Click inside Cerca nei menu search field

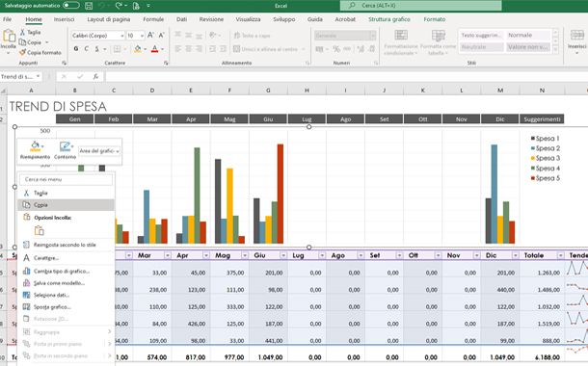pyautogui.click(x=66, y=179)
